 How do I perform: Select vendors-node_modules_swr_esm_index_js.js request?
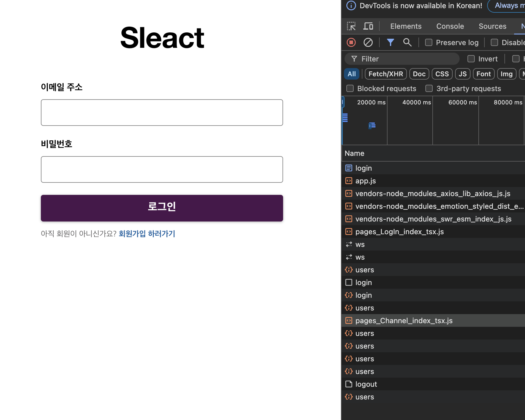coord(433,219)
